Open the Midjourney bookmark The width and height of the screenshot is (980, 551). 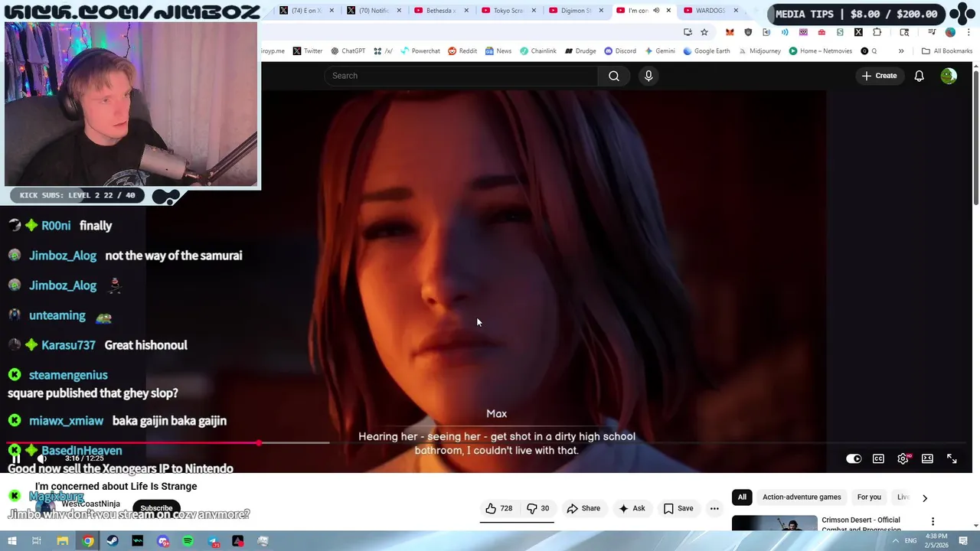tap(759, 51)
